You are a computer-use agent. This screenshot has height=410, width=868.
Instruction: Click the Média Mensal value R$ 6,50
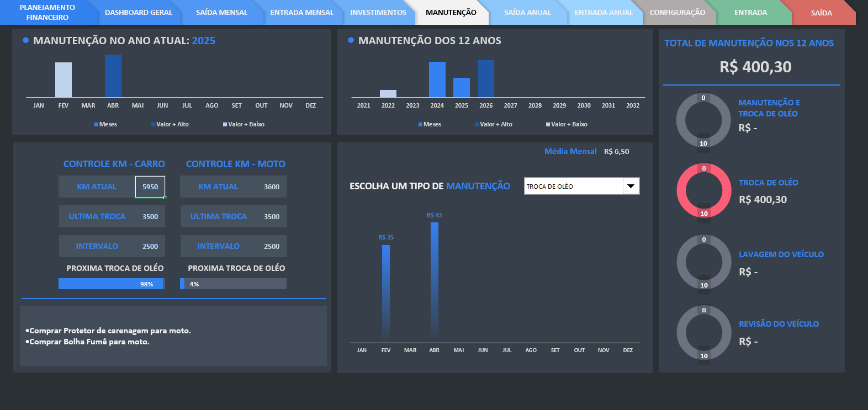point(617,151)
